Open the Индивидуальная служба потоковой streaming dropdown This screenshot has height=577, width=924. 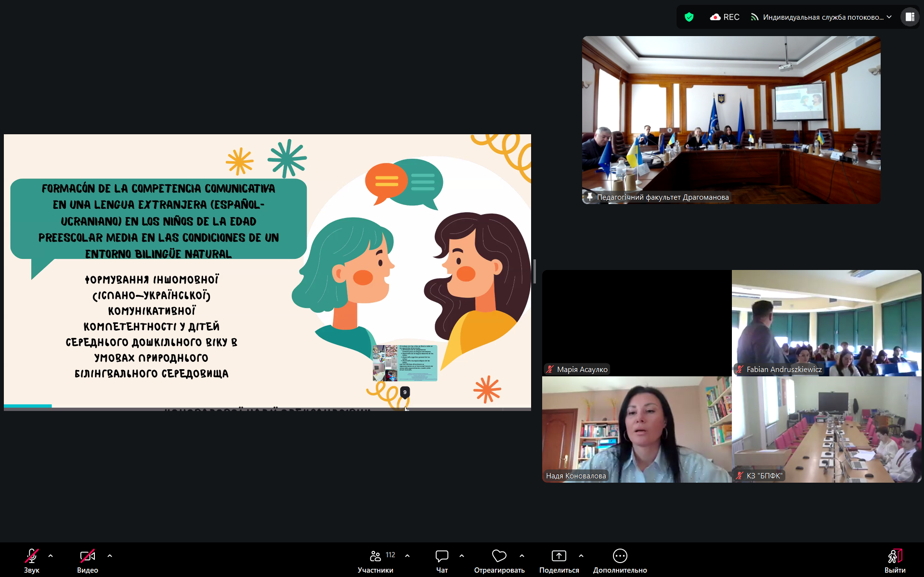point(821,17)
